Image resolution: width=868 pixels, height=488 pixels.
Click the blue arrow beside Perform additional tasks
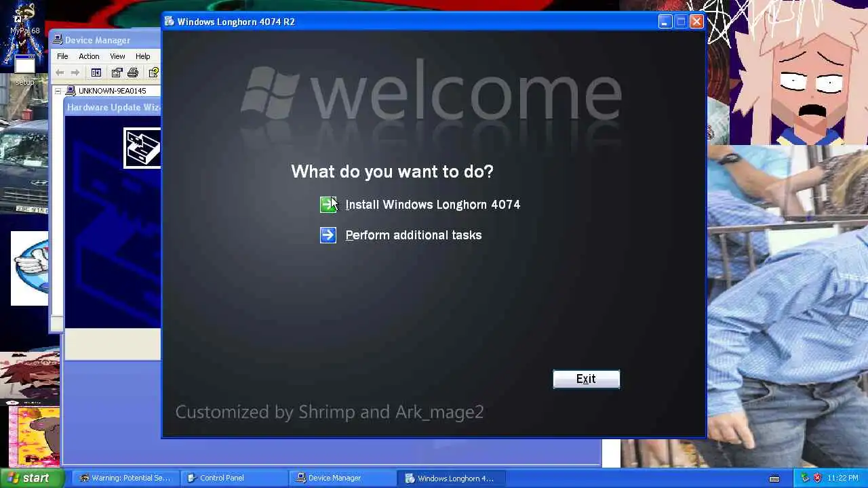(x=328, y=235)
